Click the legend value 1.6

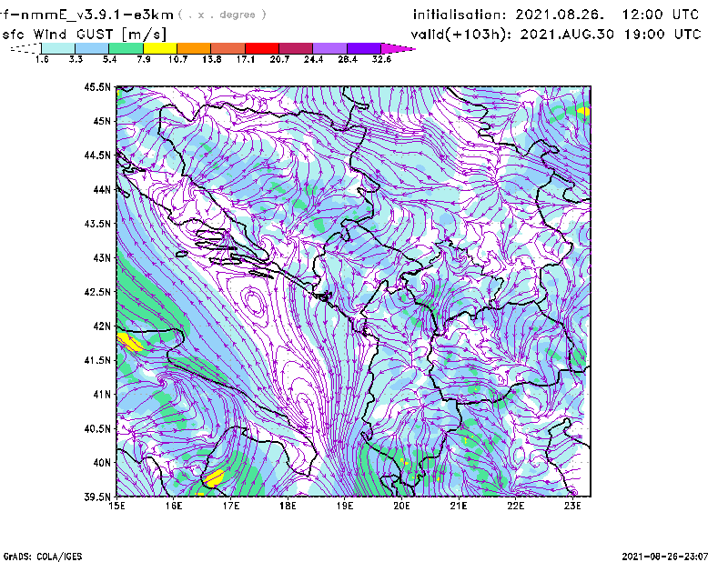(42, 59)
